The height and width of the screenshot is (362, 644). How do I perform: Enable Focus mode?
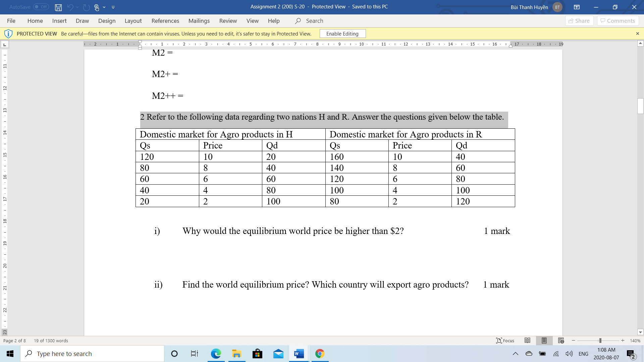point(505,341)
